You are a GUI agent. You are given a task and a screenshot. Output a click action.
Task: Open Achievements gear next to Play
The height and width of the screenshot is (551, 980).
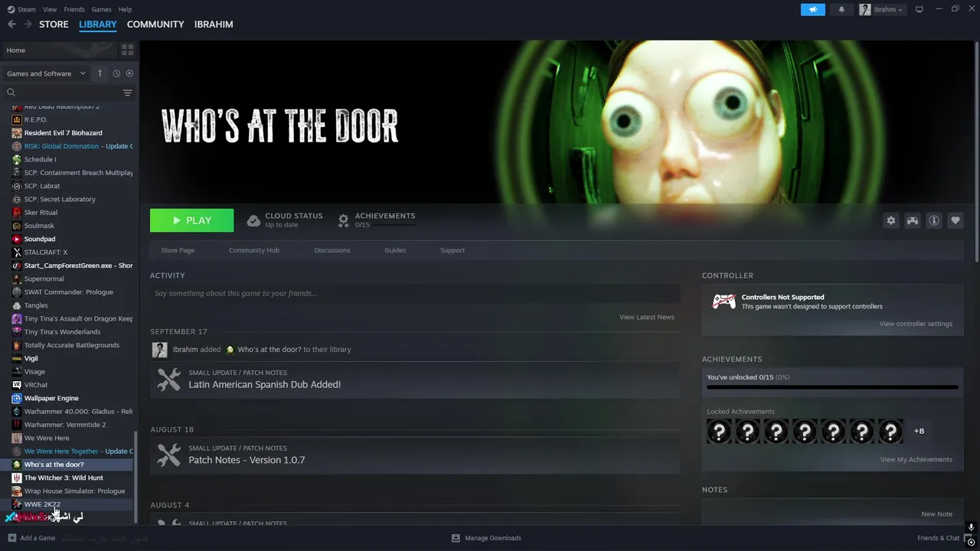coord(344,220)
